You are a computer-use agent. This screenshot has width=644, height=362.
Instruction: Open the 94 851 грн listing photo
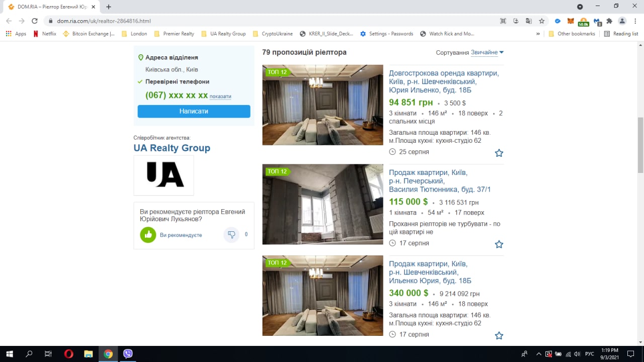pos(323,105)
